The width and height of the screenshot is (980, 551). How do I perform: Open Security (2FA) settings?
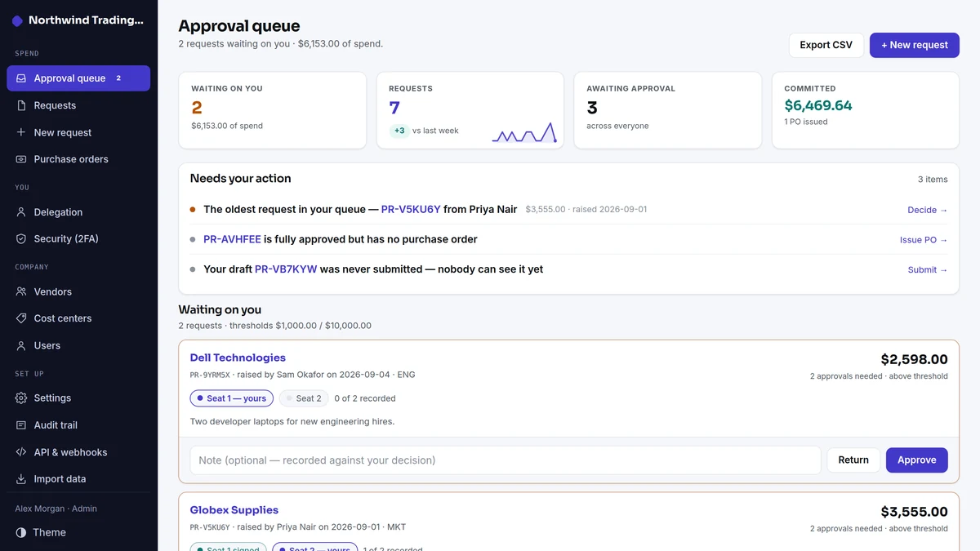78,239
